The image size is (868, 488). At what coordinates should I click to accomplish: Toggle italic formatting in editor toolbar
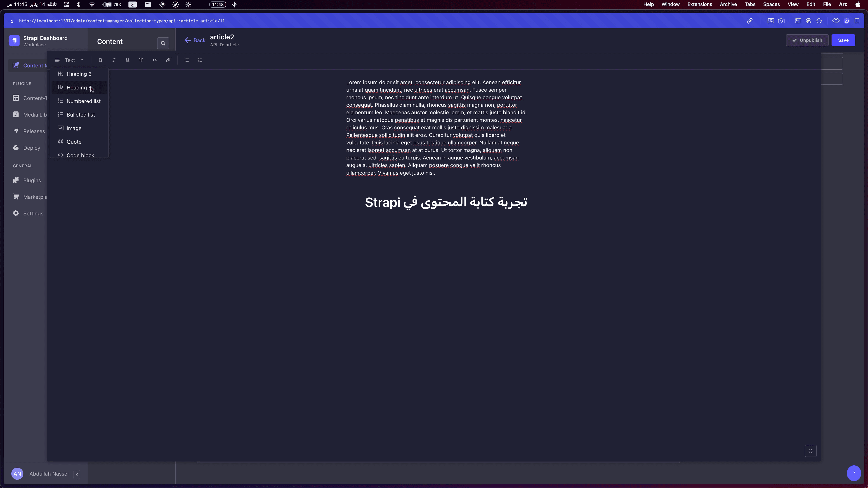114,60
